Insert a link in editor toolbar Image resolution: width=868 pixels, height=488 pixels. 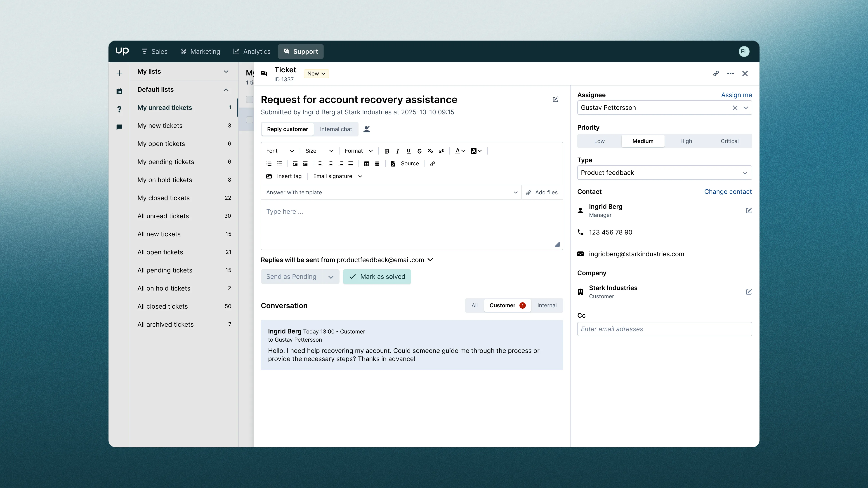tap(433, 164)
